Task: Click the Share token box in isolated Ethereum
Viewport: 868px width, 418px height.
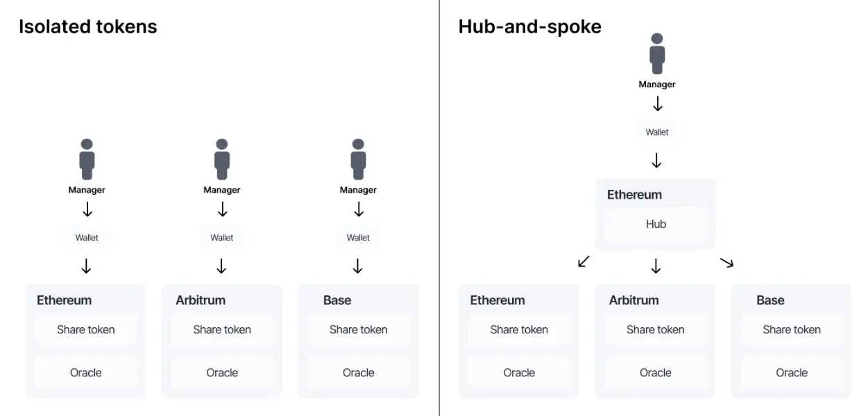Action: [86, 330]
